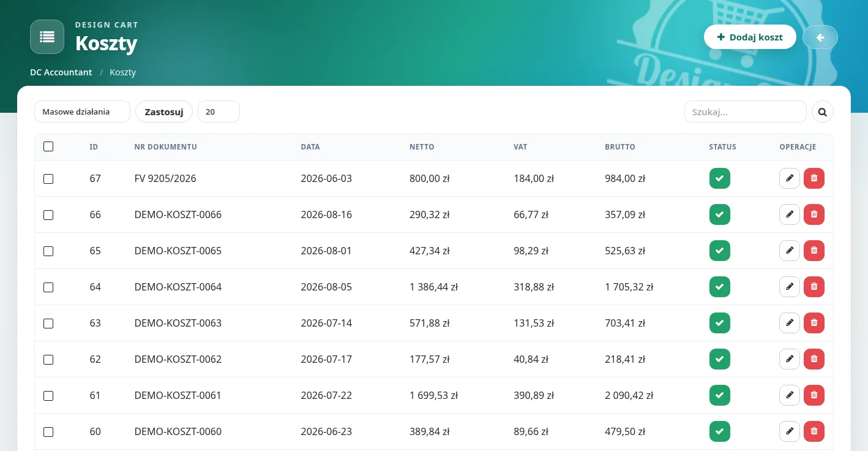Click the green status check for DEMO-KOSZT-0064
The height and width of the screenshot is (451, 868).
coord(720,287)
